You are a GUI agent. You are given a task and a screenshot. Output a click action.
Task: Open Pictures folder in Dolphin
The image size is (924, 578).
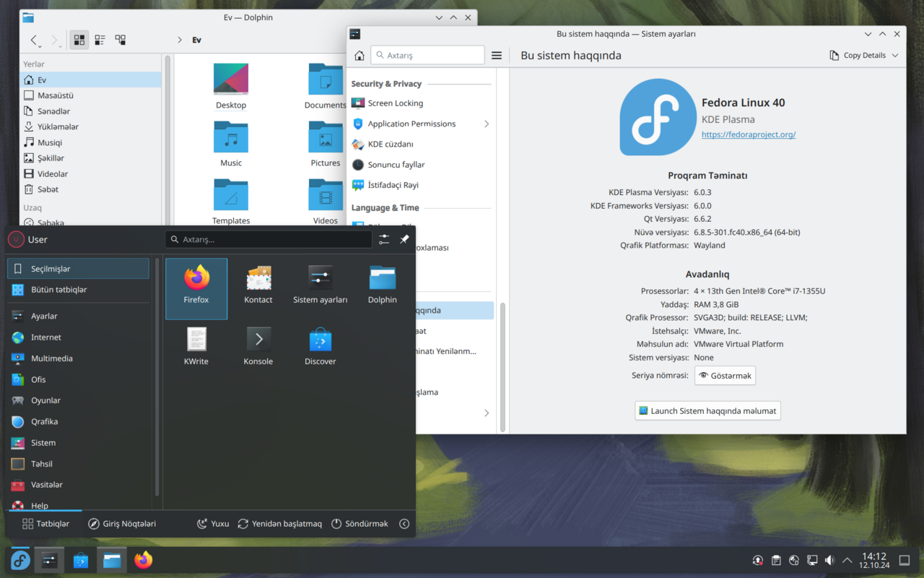326,144
